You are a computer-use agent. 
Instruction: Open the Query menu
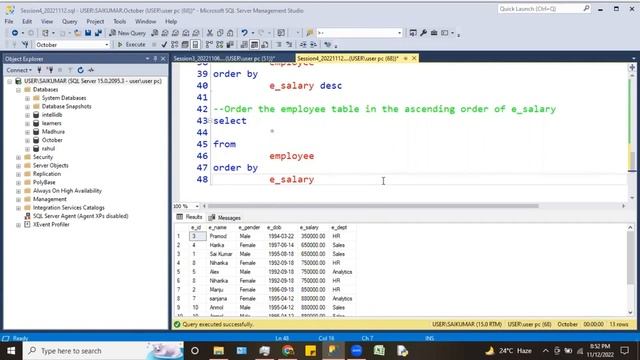[x=69, y=21]
